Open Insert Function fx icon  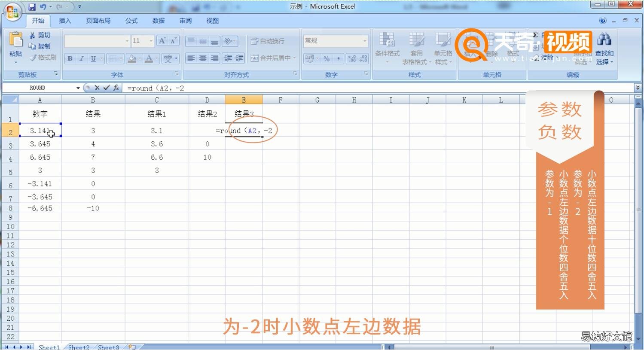pyautogui.click(x=116, y=88)
